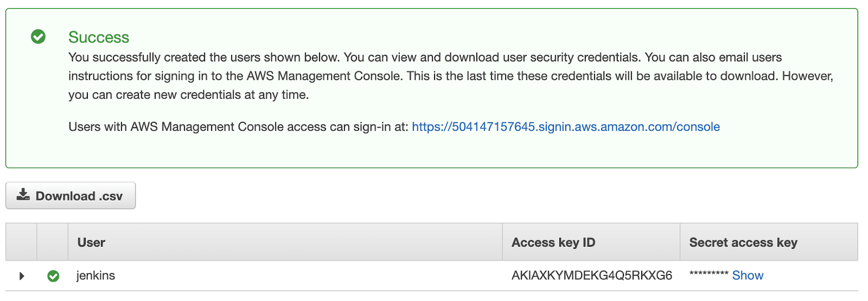Image resolution: width=868 pixels, height=301 pixels.
Task: Click the empty header cell above status checkmark
Action: [53, 242]
